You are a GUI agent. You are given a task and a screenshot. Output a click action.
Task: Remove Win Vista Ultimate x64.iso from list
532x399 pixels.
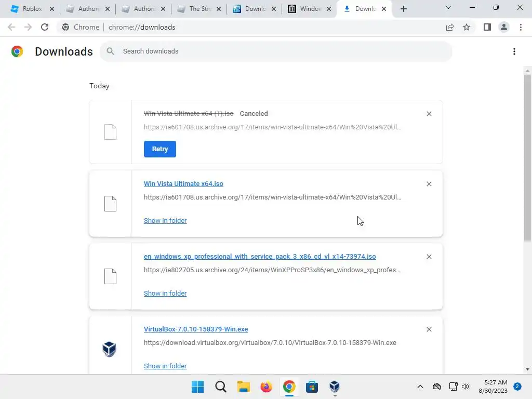[x=429, y=184]
